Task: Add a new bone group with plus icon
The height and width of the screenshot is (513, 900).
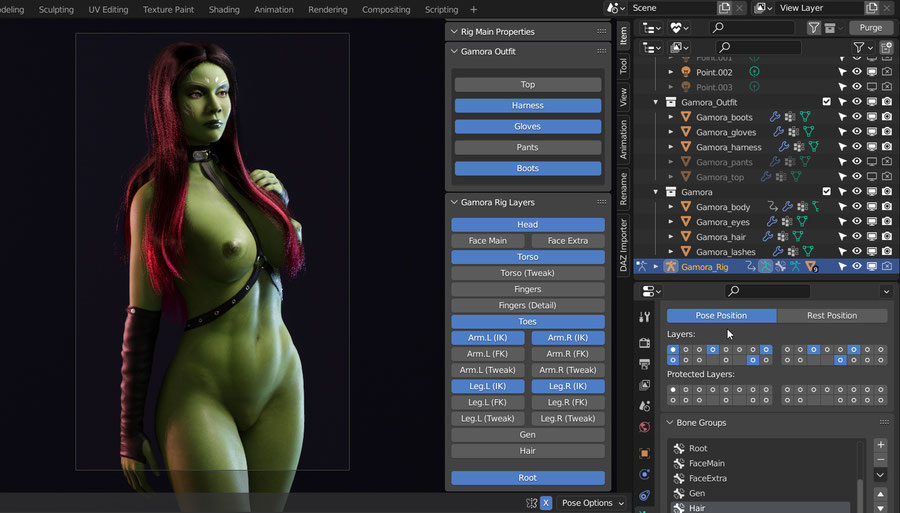Action: pos(880,445)
